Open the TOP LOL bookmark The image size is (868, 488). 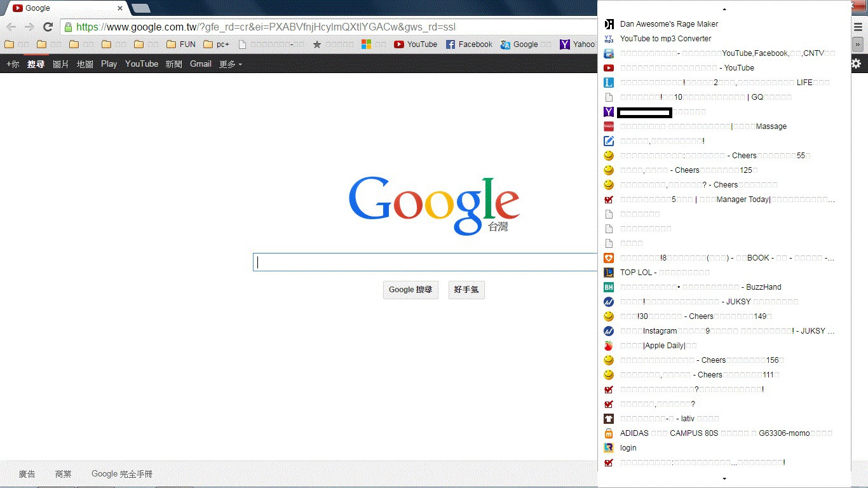pos(724,273)
